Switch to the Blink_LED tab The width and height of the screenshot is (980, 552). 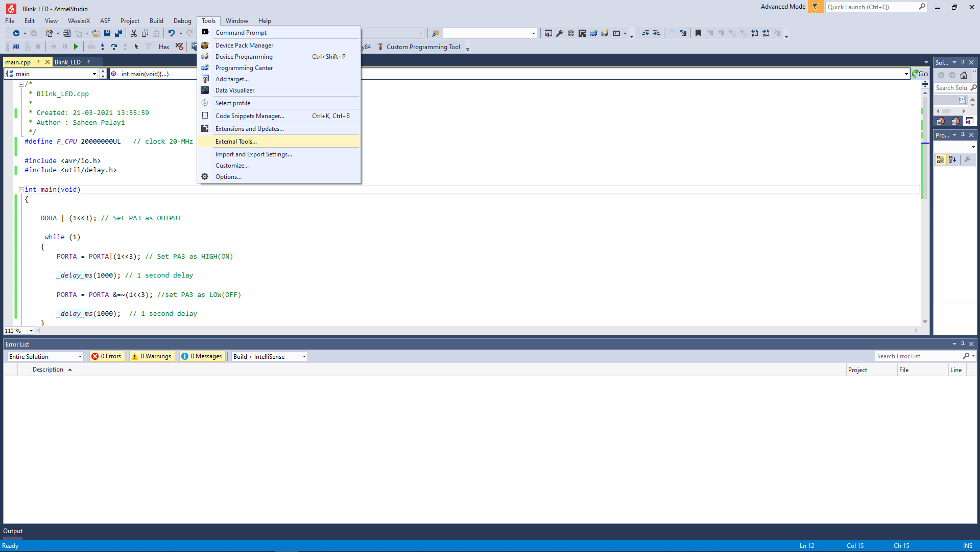[x=67, y=62]
